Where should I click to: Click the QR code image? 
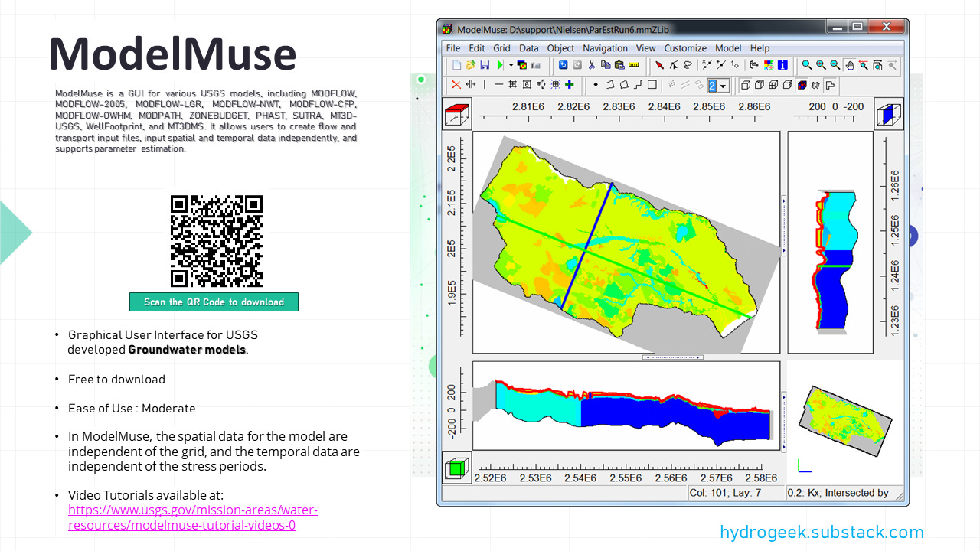(217, 241)
